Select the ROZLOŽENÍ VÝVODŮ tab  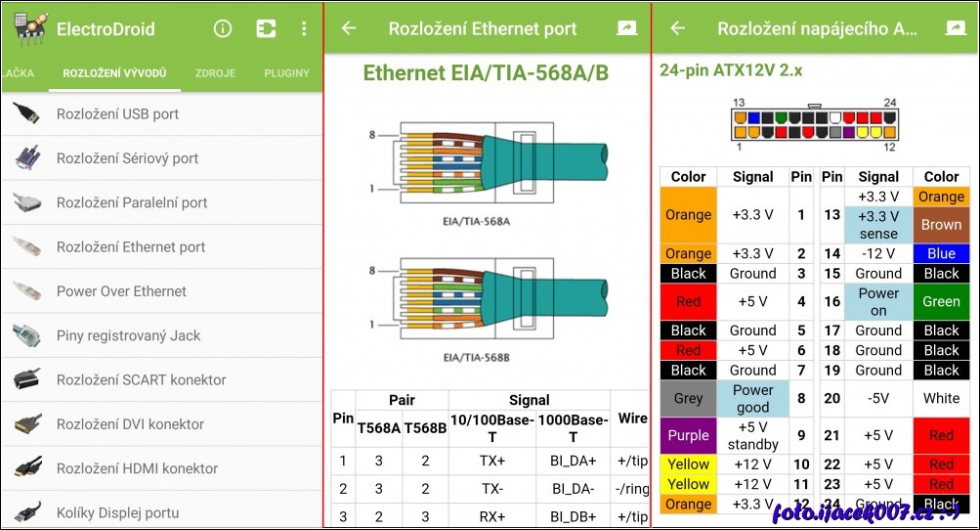coord(114,73)
